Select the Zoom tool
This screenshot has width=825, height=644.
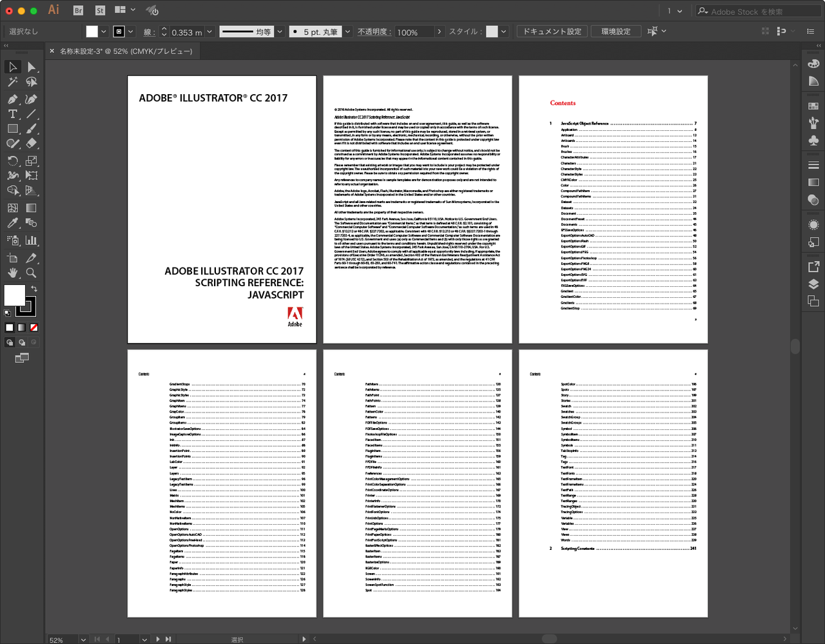[x=31, y=273]
